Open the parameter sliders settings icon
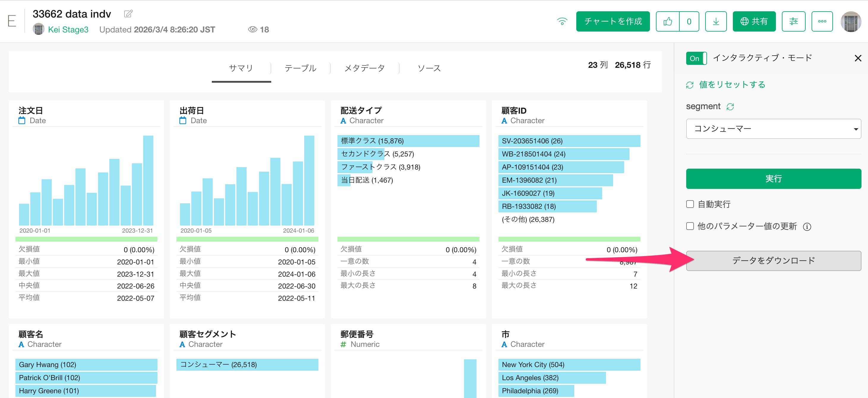The height and width of the screenshot is (398, 868). click(793, 22)
